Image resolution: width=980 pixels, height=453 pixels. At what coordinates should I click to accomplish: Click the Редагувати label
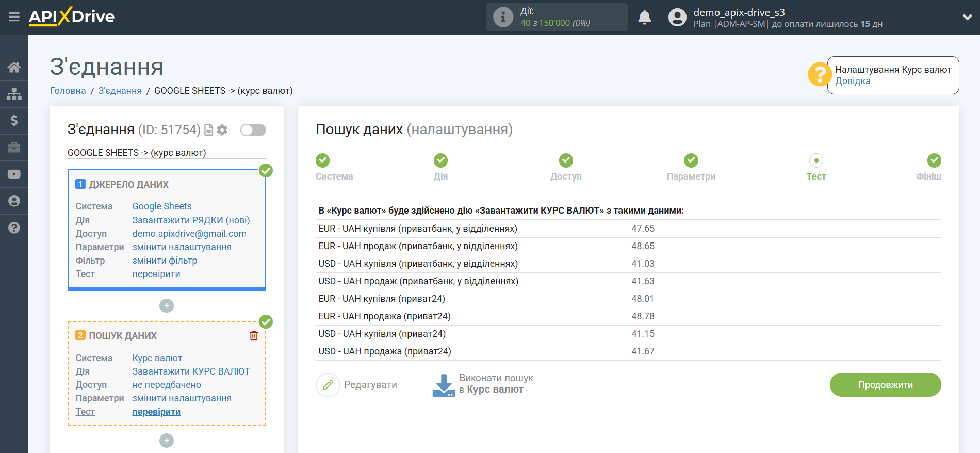pos(370,385)
